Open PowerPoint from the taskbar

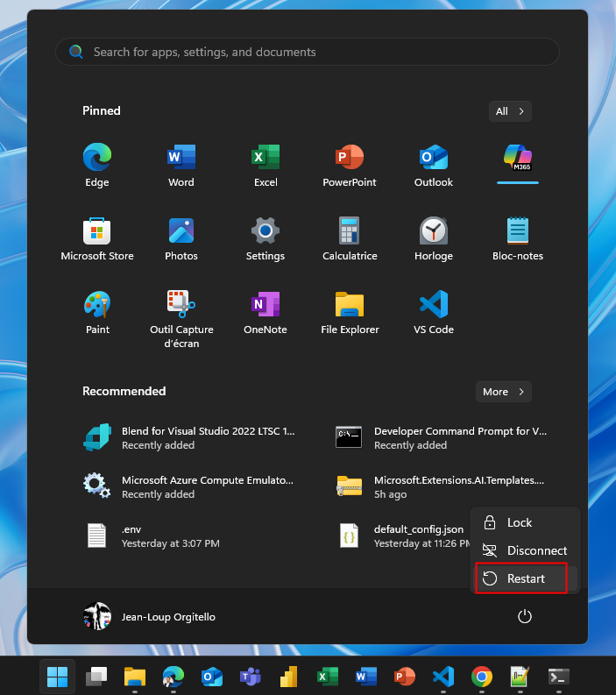tap(405, 677)
